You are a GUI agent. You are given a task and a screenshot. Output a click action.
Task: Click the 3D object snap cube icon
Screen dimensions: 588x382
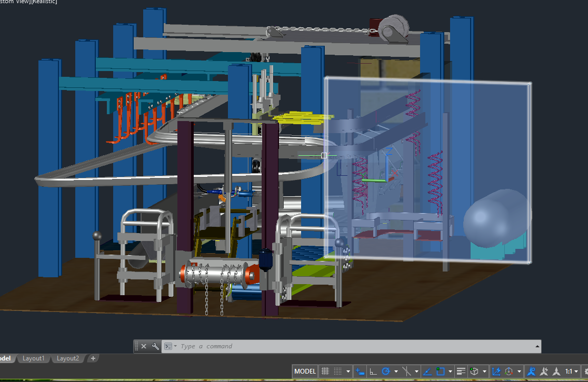[474, 371]
